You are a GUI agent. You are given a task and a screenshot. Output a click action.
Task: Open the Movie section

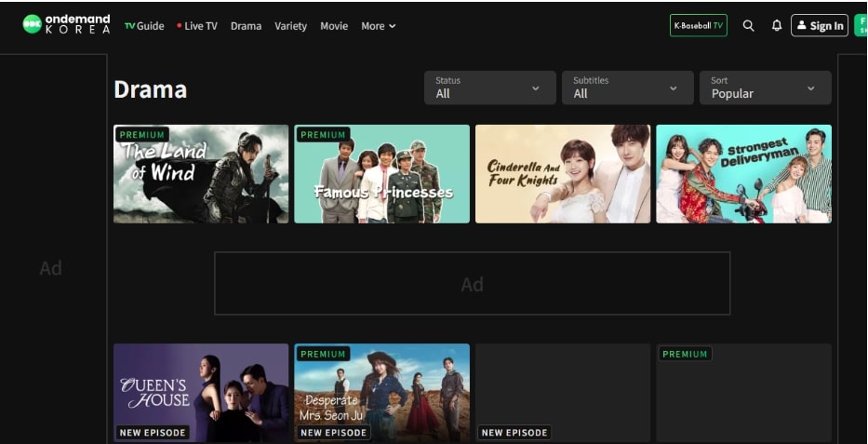(x=334, y=26)
